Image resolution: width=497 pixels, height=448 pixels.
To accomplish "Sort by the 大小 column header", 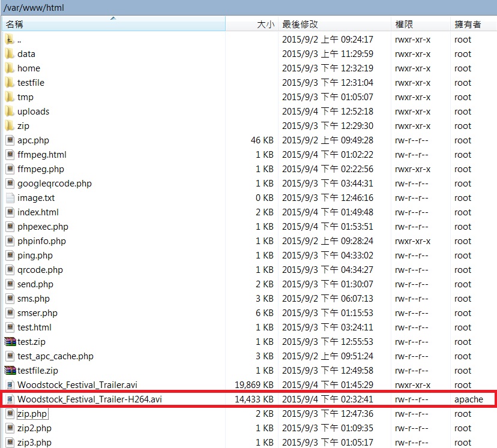I will tap(252, 24).
